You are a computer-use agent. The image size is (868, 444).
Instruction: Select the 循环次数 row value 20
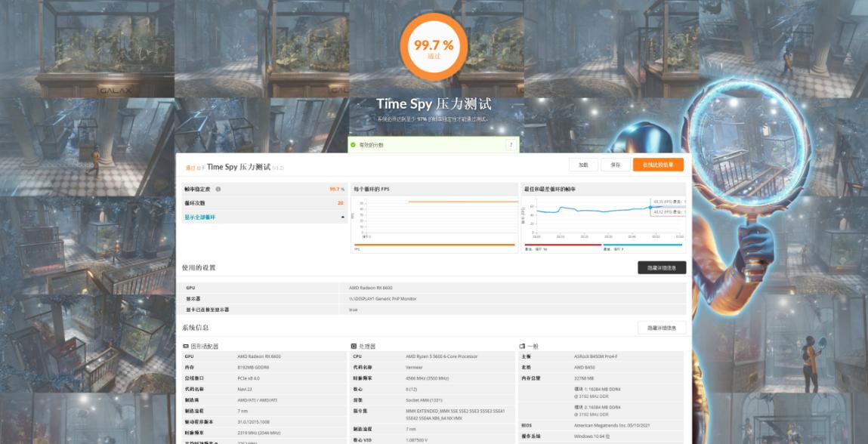point(341,203)
